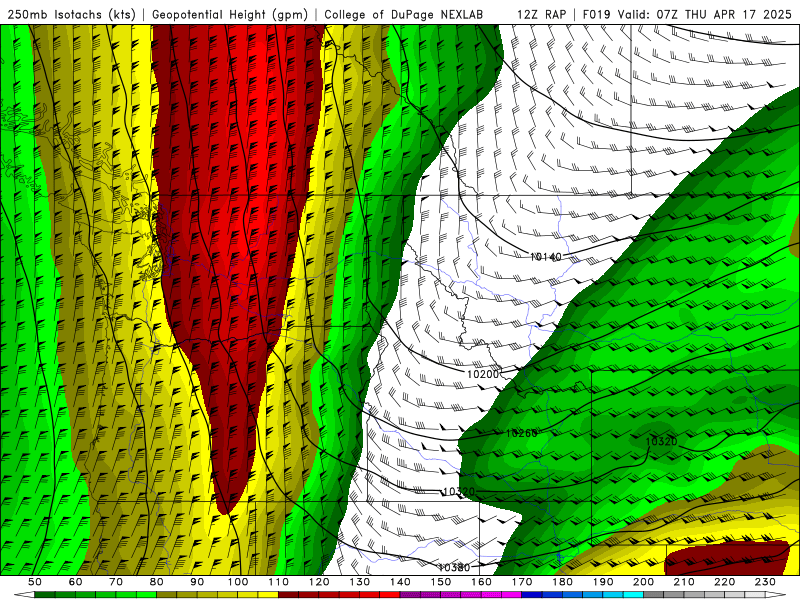Click the 60 knot color scale label
This screenshot has width=800, height=600.
pyautogui.click(x=75, y=582)
